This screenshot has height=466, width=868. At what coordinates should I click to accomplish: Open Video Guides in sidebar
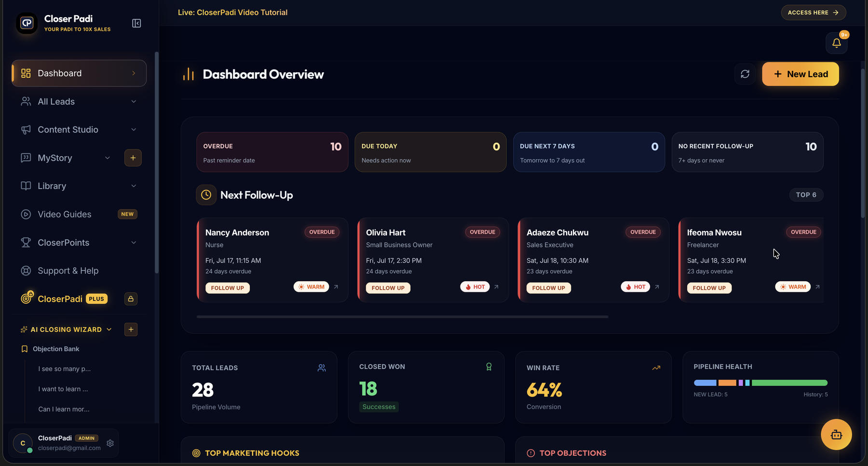tap(79, 214)
